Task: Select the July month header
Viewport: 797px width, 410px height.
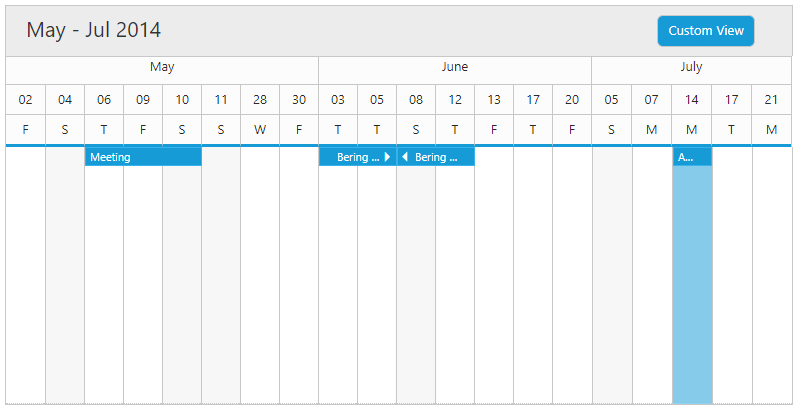Action: [x=691, y=68]
